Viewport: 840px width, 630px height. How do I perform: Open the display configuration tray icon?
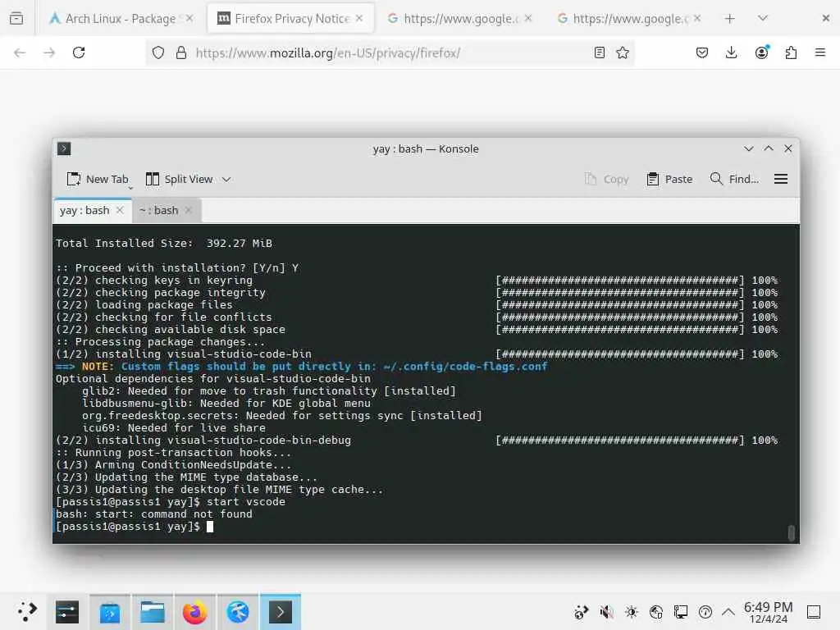click(x=681, y=612)
